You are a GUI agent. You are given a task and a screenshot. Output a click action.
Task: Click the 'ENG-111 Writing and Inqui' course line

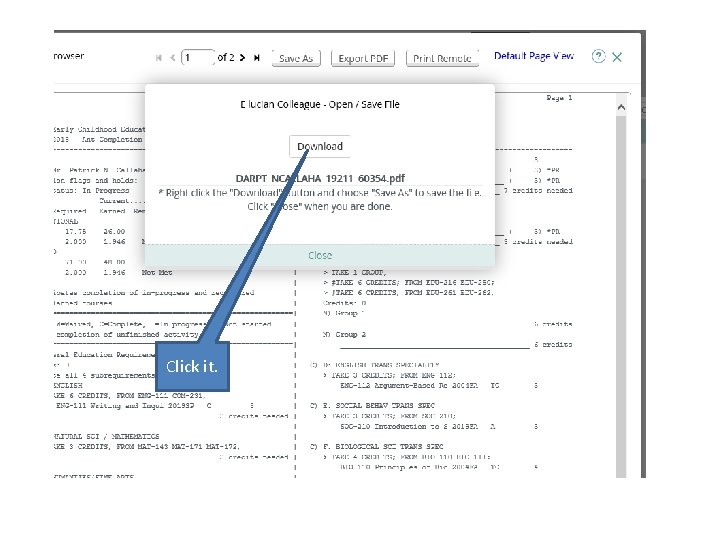[x=154, y=405]
